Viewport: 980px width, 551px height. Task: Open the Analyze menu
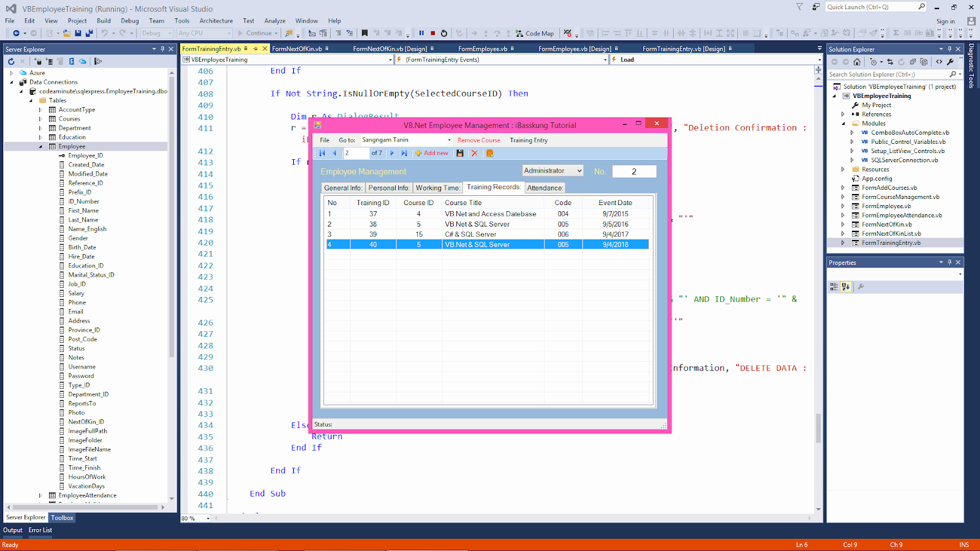tap(274, 20)
